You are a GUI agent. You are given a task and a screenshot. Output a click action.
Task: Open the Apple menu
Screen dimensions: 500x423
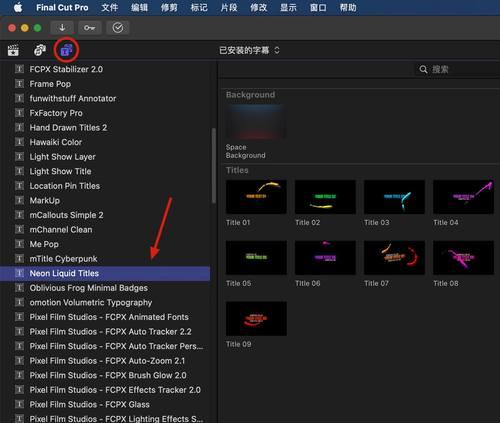click(x=18, y=7)
